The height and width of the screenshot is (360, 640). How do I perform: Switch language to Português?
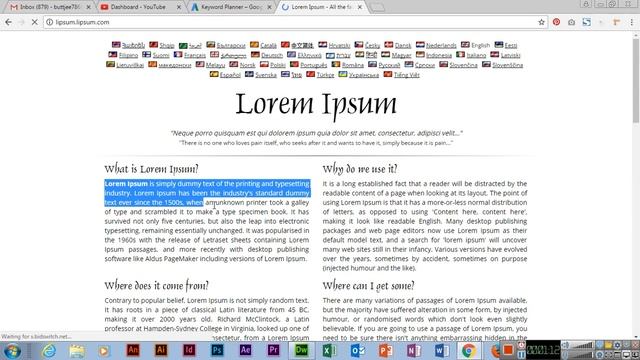(x=313, y=65)
